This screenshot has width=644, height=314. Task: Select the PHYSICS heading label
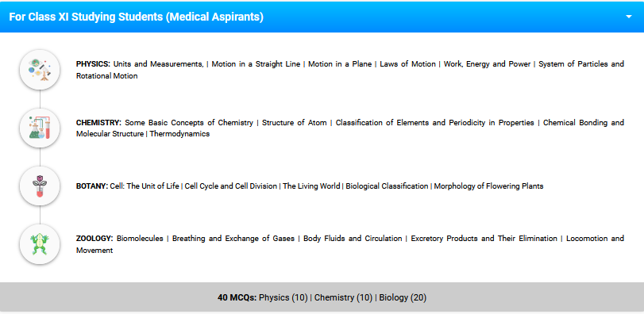coord(93,64)
